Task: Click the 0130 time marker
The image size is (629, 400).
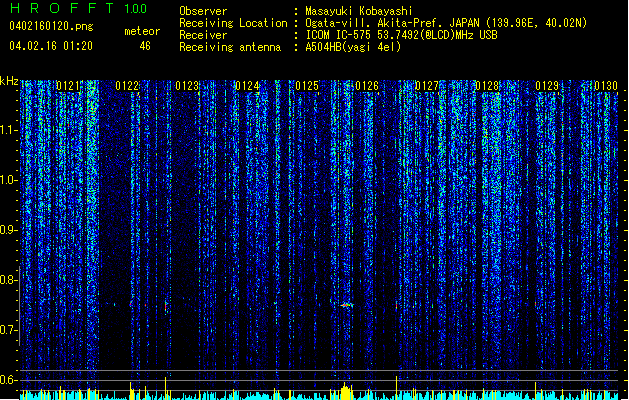Action: point(606,86)
